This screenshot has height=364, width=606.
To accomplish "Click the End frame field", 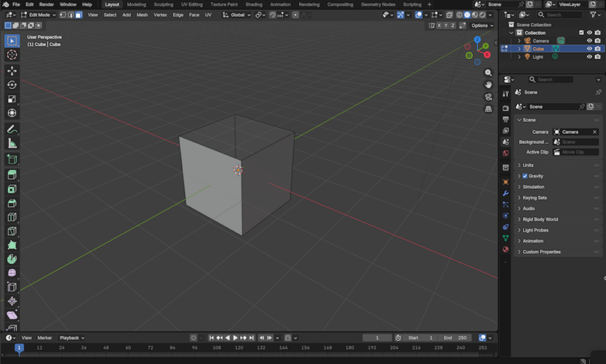I will pos(456,338).
